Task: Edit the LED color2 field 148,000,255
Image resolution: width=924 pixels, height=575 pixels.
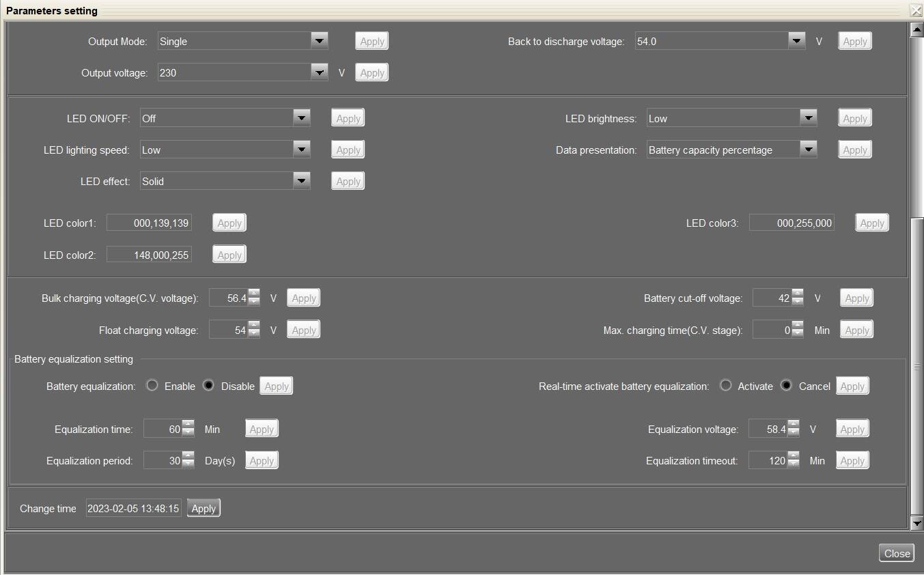Action: (x=149, y=255)
